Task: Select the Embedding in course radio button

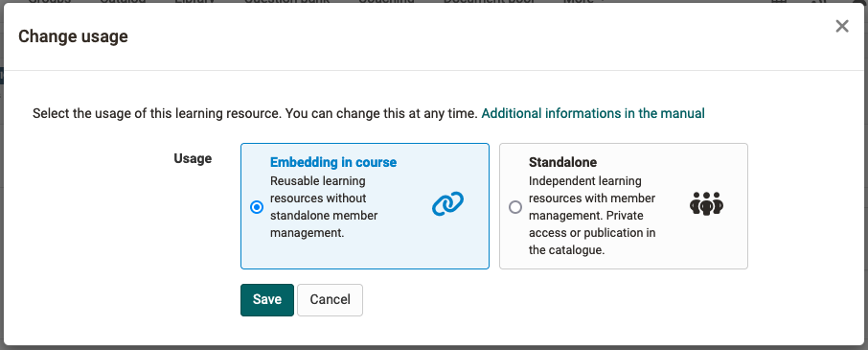Action: [x=257, y=207]
